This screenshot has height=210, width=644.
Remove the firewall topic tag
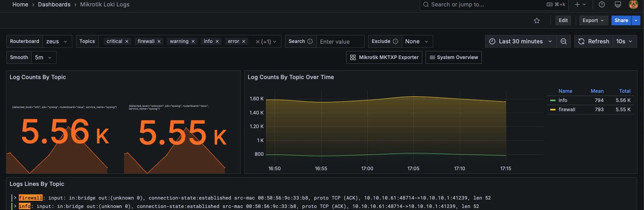click(159, 41)
